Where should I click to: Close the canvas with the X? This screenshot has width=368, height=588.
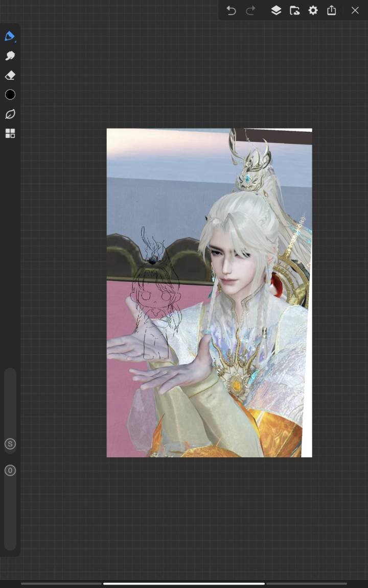355,10
